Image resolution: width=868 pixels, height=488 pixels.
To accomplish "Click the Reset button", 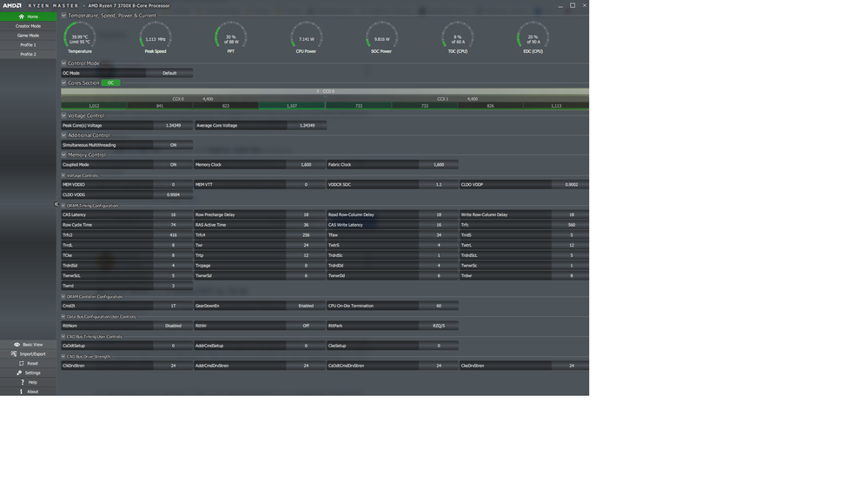I will tap(28, 364).
